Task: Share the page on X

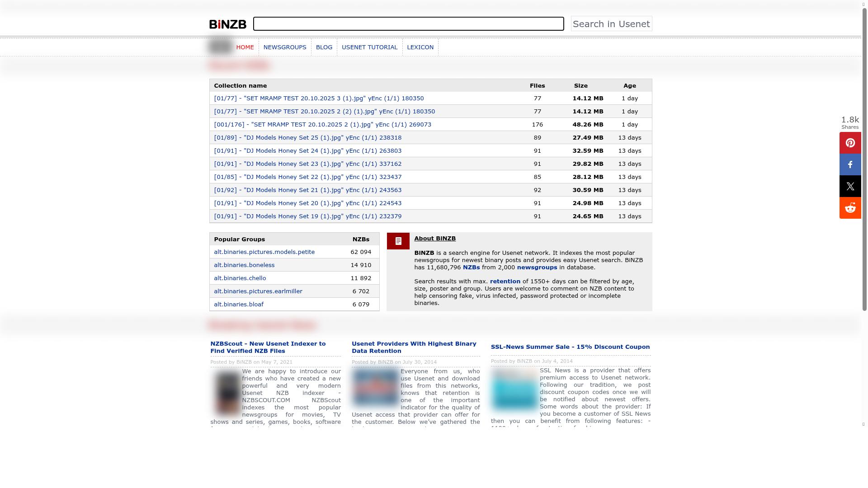Action: click(850, 186)
